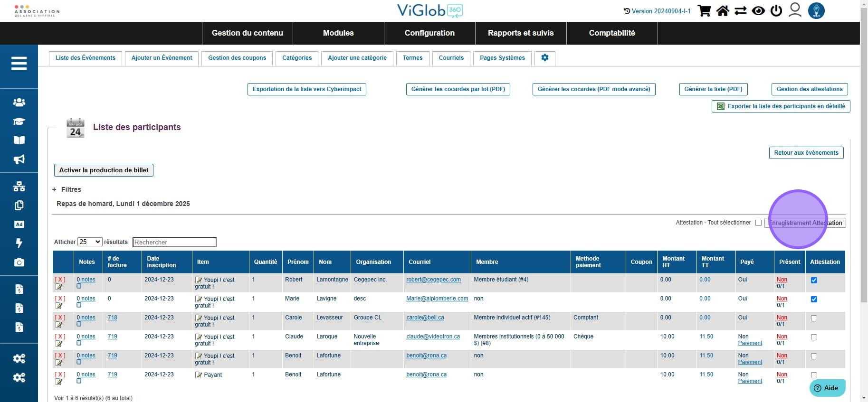Click the power logout icon
The width and height of the screenshot is (868, 402).
tap(776, 10)
